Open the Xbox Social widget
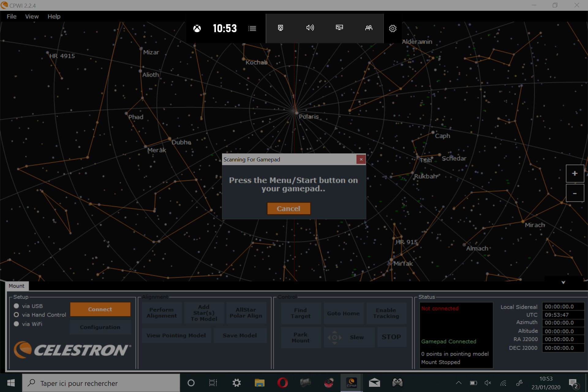Image resolution: width=588 pixels, height=392 pixels. [x=369, y=28]
